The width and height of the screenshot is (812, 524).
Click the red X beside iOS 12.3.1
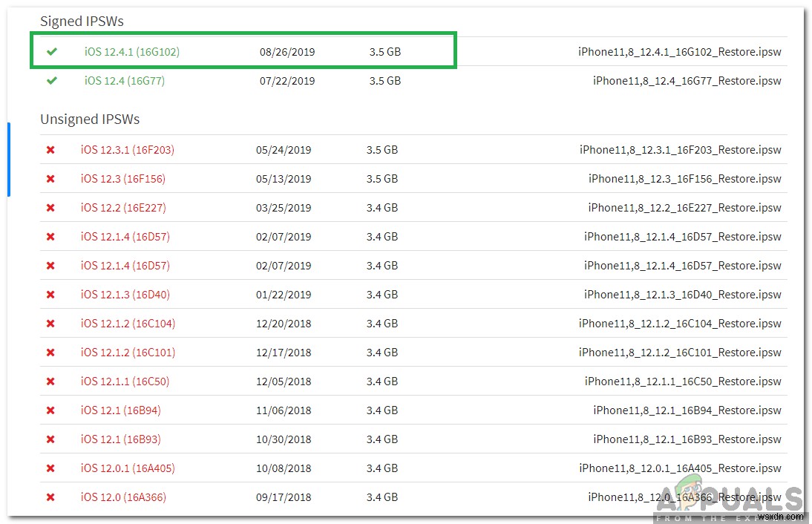50,150
